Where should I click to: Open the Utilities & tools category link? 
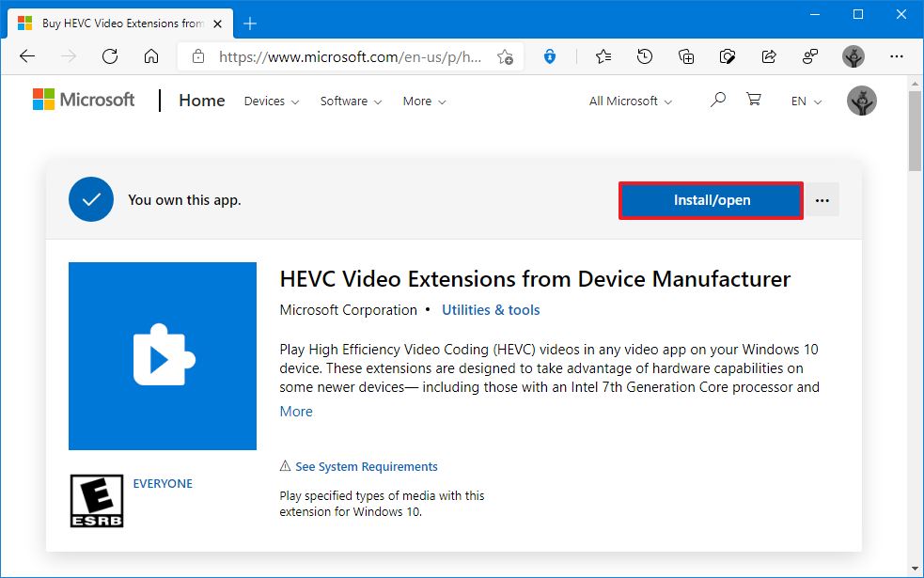[x=491, y=310]
